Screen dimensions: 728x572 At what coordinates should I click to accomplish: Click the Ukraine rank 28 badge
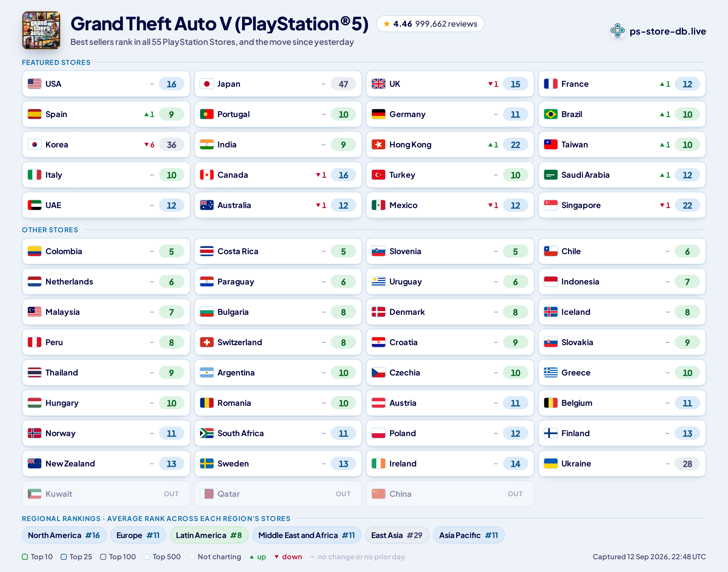point(687,463)
